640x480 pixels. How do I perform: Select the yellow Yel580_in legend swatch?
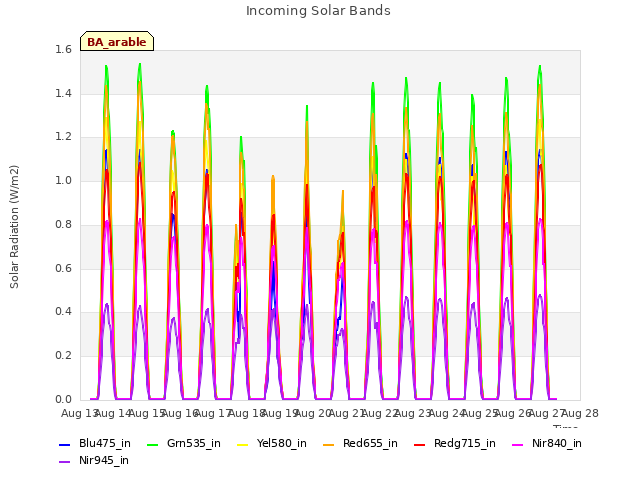[x=242, y=445]
